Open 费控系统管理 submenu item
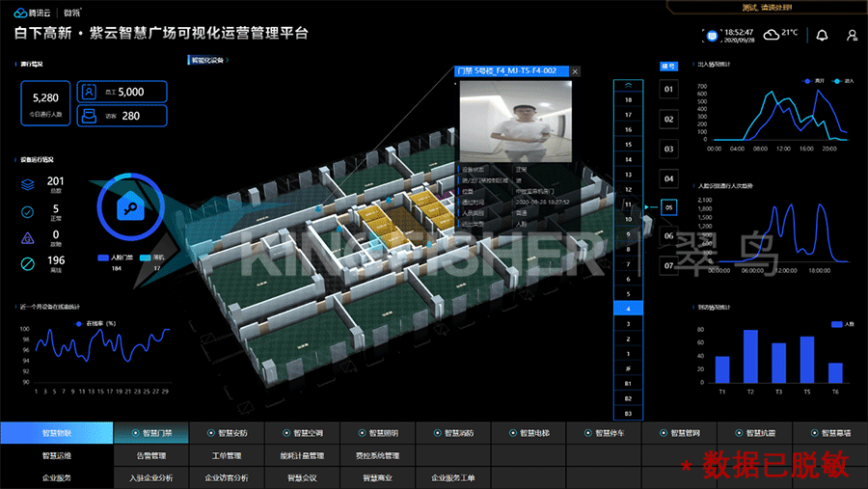Image resolution: width=868 pixels, height=489 pixels. [377, 456]
